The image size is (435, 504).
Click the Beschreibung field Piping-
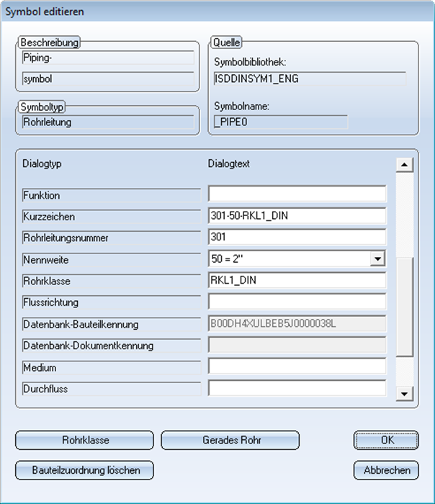pyautogui.click(x=108, y=58)
